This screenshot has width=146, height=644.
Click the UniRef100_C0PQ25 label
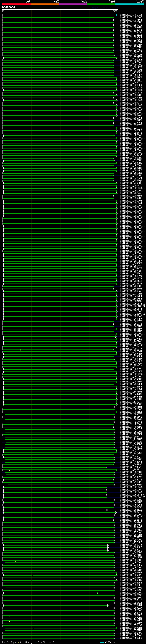(131, 55)
